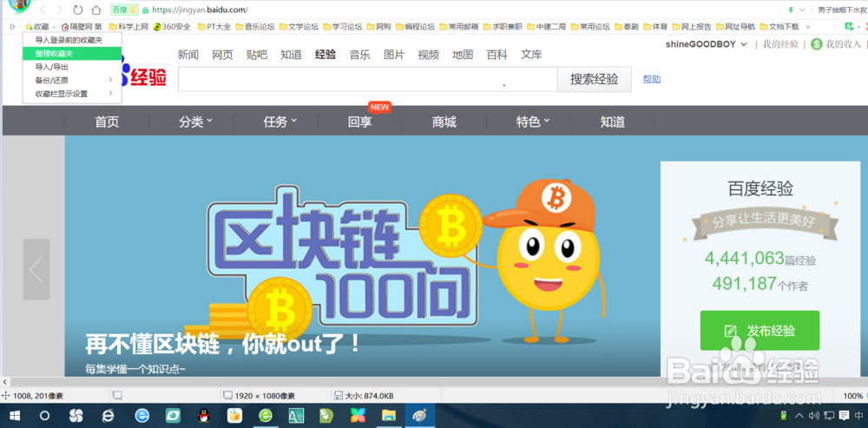
Task: Click the 音乐 link above search
Action: (x=360, y=55)
